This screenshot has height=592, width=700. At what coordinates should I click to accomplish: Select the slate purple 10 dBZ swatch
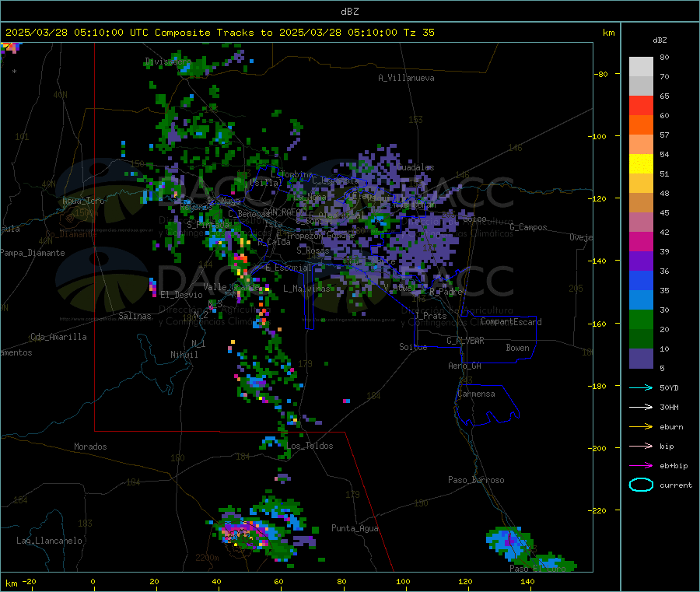[641, 358]
